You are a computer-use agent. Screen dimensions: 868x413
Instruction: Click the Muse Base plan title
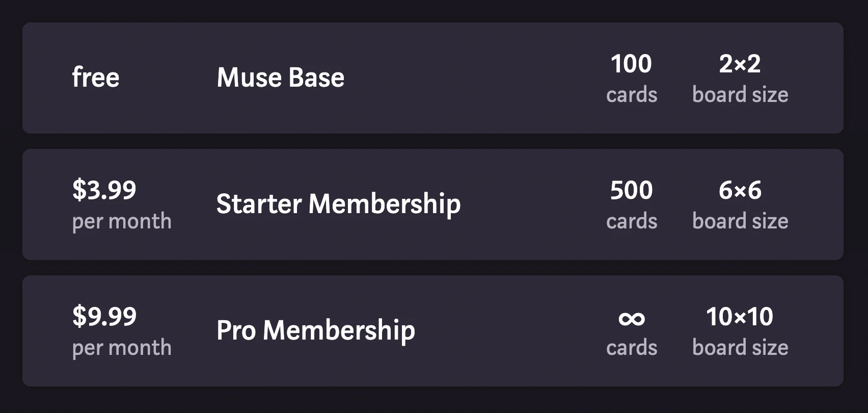point(280,78)
